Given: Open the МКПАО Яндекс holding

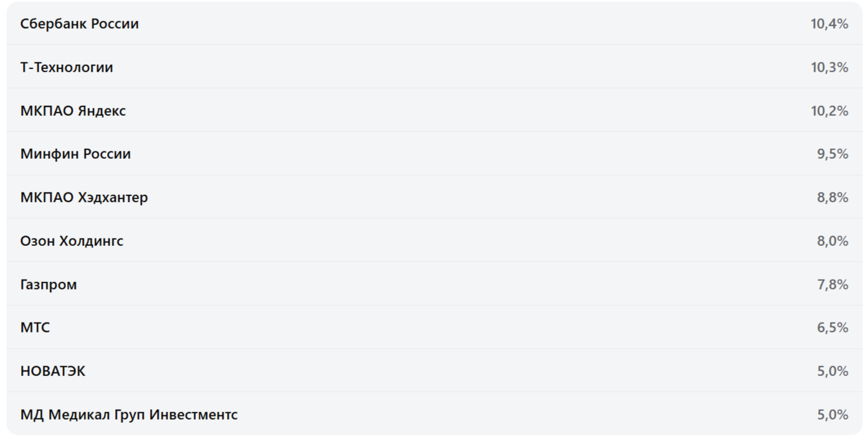Looking at the screenshot, I should (x=73, y=111).
